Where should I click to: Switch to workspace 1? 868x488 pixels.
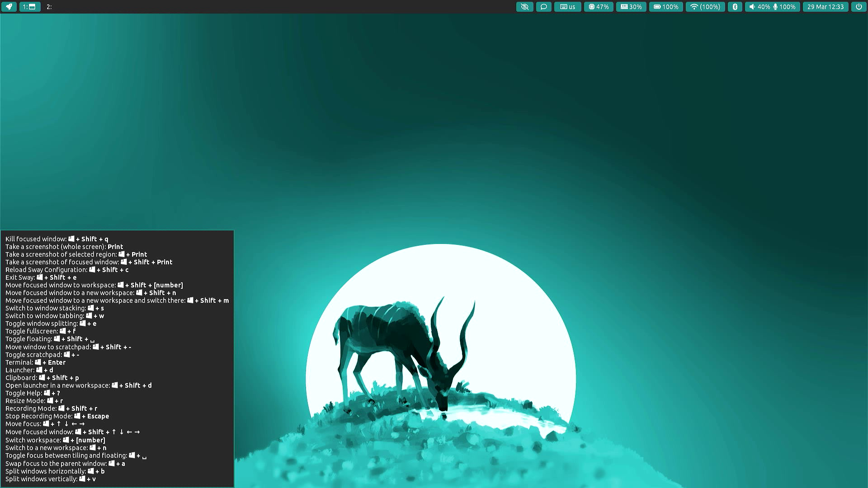pos(30,7)
